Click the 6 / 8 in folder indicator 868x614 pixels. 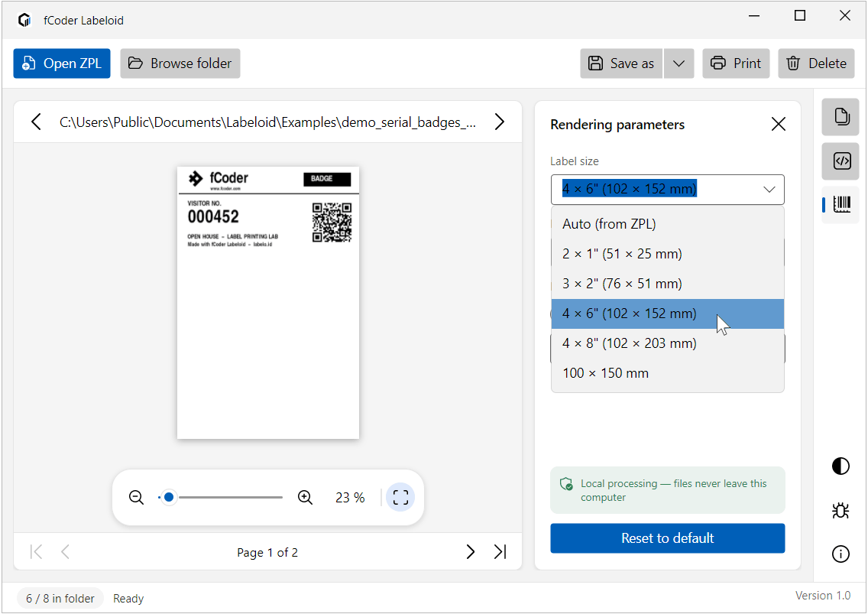click(x=60, y=599)
